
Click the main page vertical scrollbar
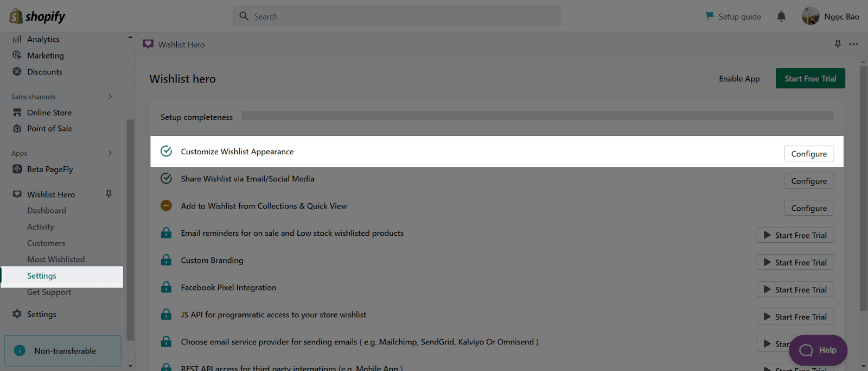pos(864,187)
